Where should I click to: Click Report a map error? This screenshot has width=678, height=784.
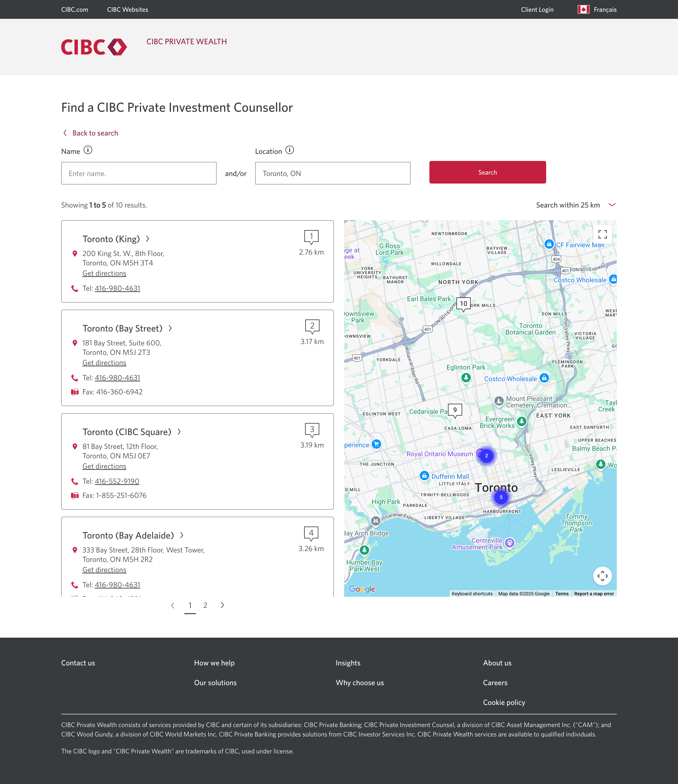(594, 593)
